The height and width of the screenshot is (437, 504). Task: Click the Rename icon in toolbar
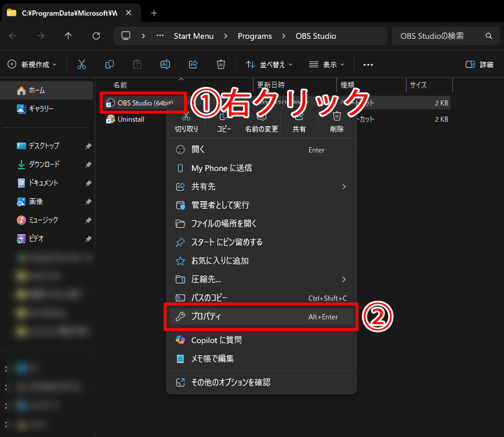165,64
